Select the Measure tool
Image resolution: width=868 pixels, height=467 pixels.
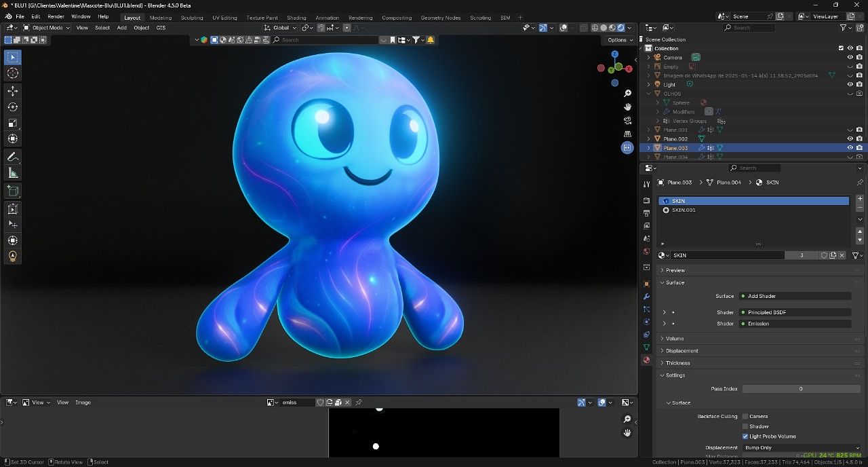tap(13, 173)
